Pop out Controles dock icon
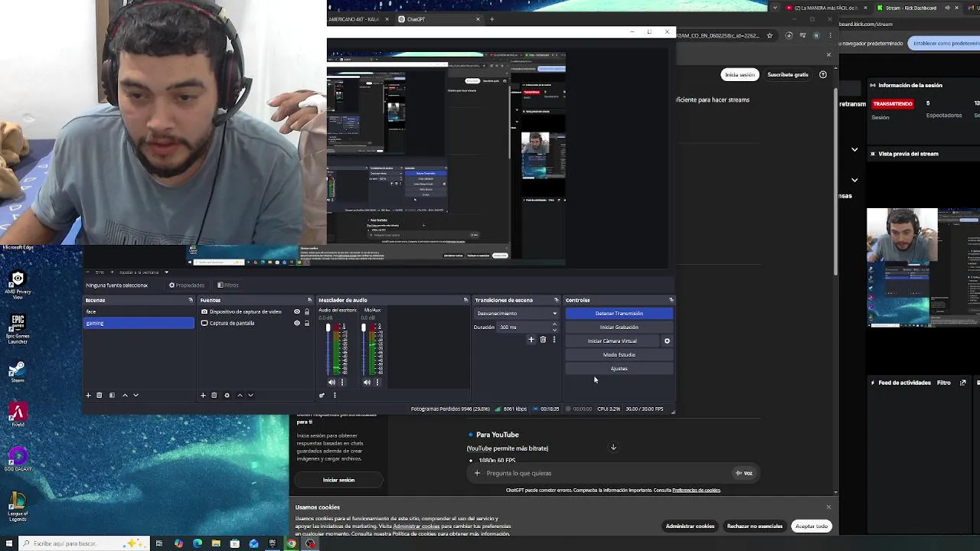Screen dimensions: 980x551 tap(671, 300)
